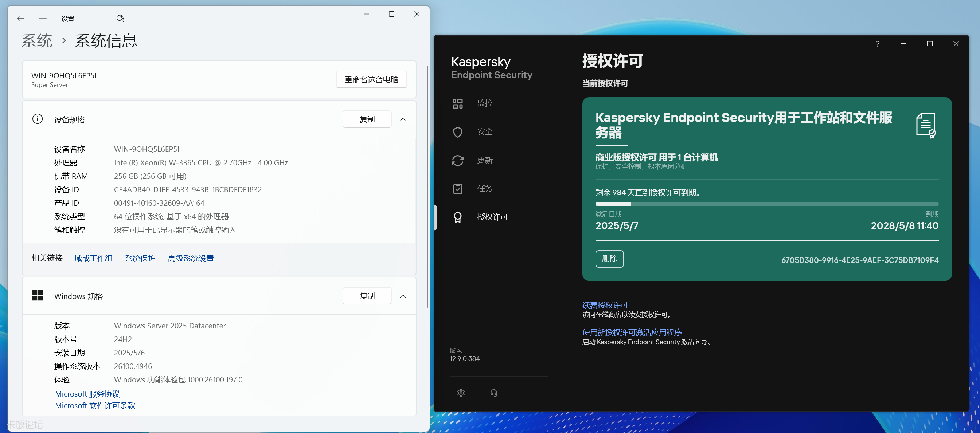The width and height of the screenshot is (980, 433).
Task: Click the Kaspersky version 12.9.0.384 text
Action: tap(465, 359)
